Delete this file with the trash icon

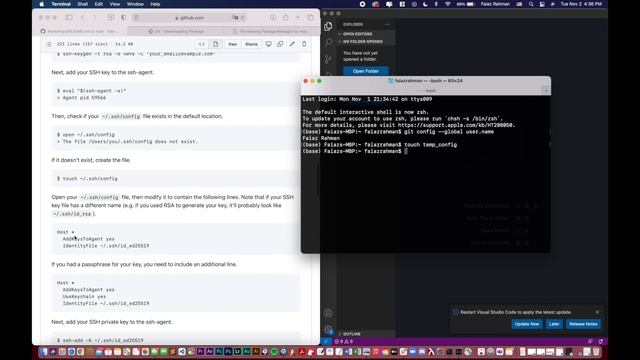coord(304,44)
